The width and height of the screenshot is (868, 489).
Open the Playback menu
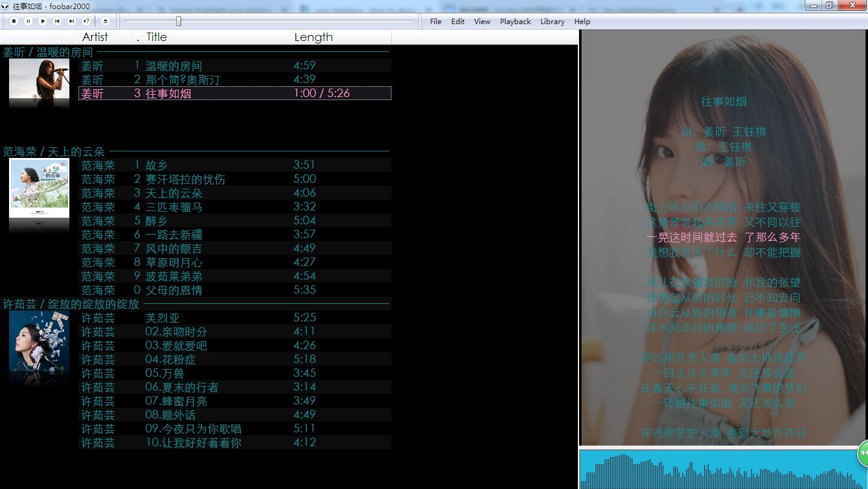tap(515, 21)
